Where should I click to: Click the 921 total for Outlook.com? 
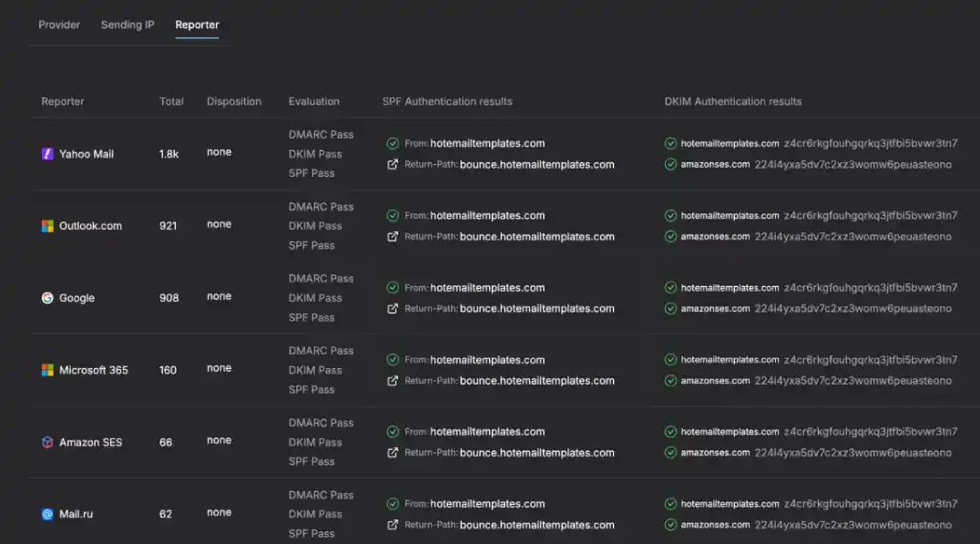168,226
